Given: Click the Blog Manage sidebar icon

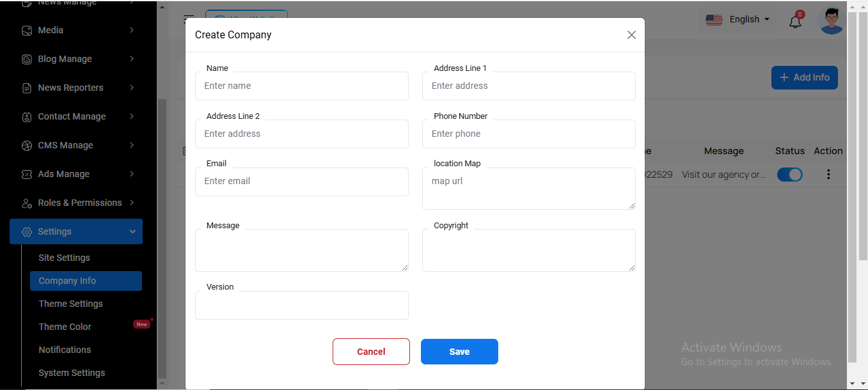Looking at the screenshot, I should [x=27, y=59].
